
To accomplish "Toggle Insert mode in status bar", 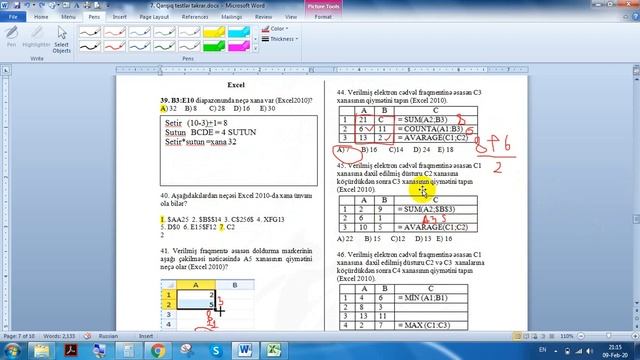I will click(x=146, y=336).
